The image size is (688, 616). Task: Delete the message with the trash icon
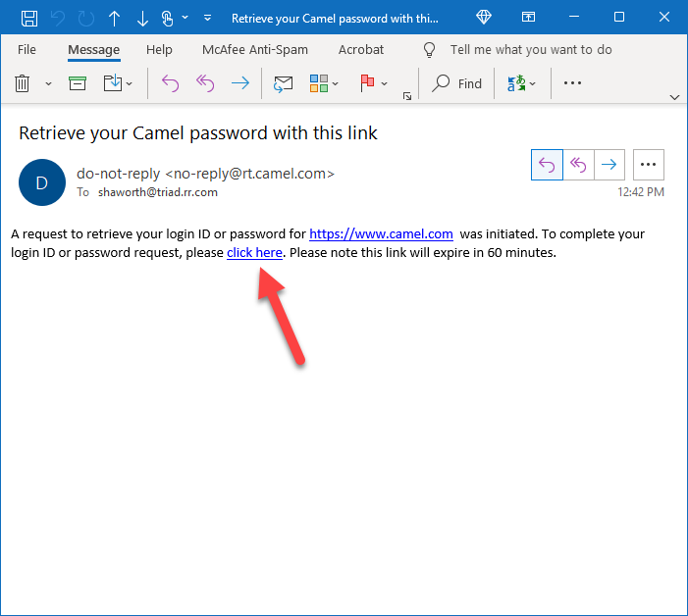(x=22, y=83)
